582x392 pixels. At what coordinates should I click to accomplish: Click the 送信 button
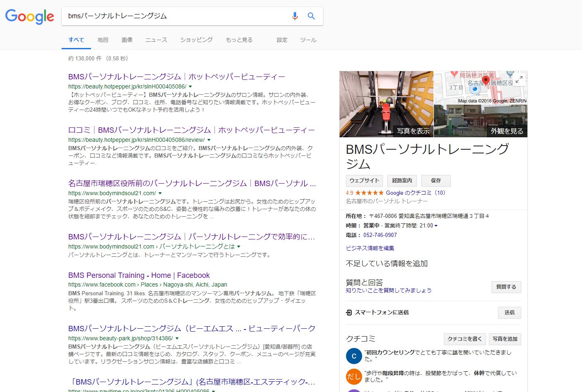tap(510, 313)
